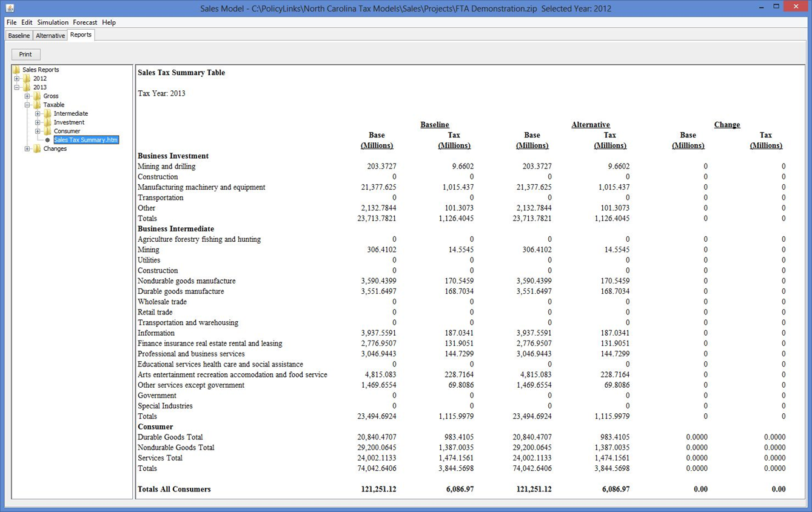812x512 pixels.
Task: Open the Edit menu
Action: [27, 22]
